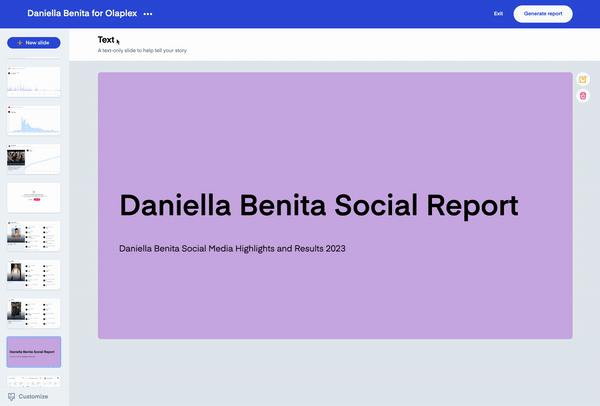
Task: Click the pink delete slide trash icon
Action: pyautogui.click(x=583, y=96)
